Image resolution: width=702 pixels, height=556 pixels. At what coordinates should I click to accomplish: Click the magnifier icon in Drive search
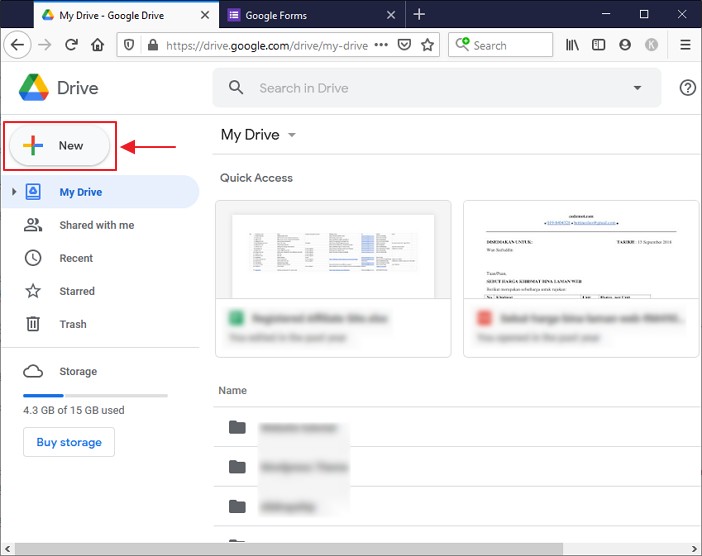236,87
